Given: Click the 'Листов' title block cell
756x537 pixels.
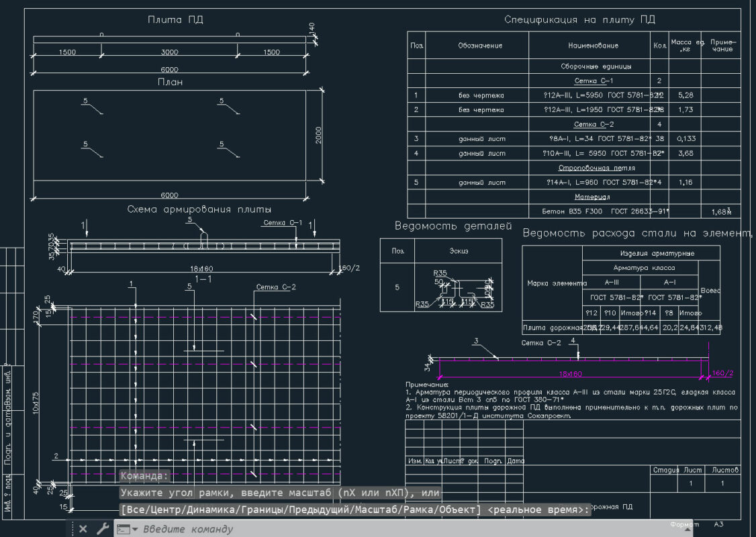Looking at the screenshot, I should point(725,470).
